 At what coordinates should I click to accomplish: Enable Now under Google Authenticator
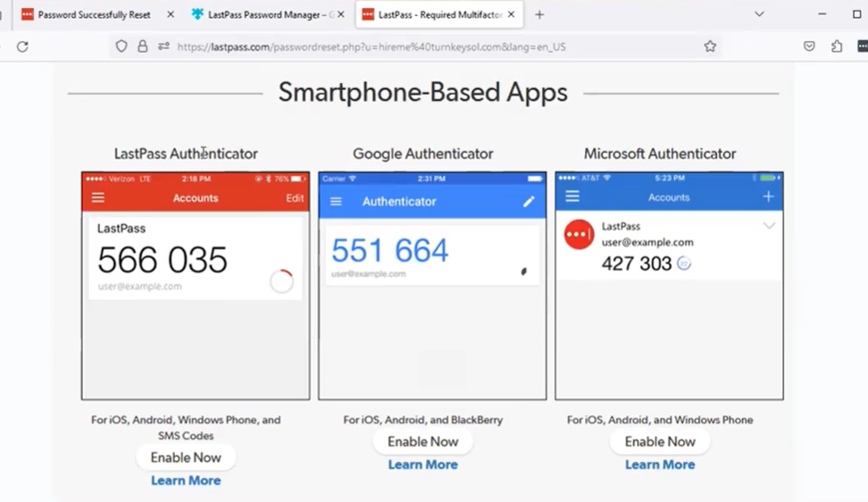tap(422, 441)
